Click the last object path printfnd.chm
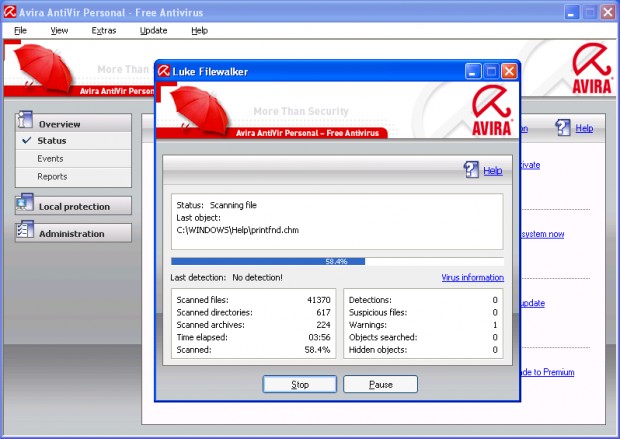This screenshot has height=439, width=620. tap(238, 230)
